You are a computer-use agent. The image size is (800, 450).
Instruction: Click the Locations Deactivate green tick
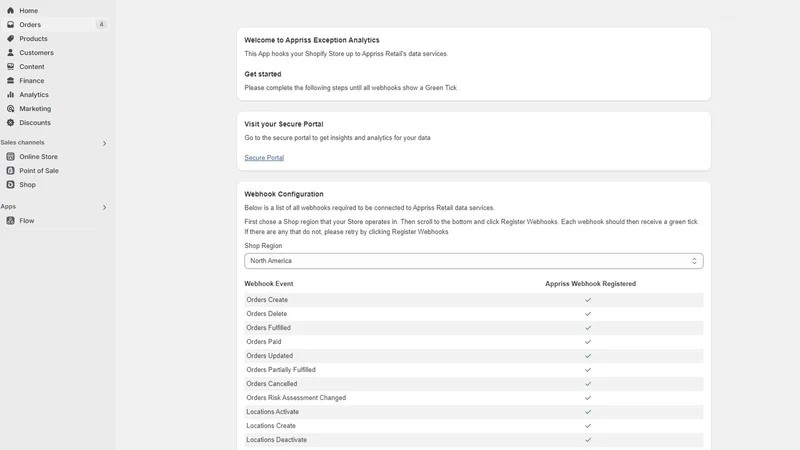pyautogui.click(x=588, y=440)
